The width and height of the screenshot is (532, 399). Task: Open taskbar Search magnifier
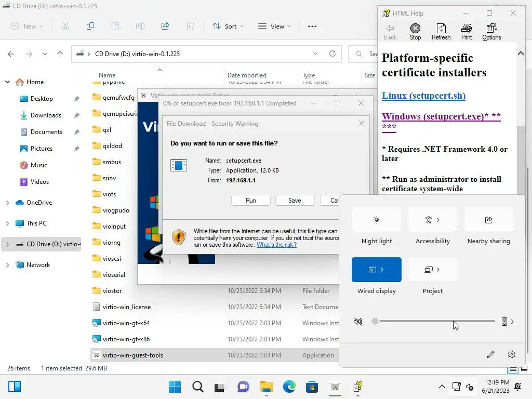pos(198,387)
